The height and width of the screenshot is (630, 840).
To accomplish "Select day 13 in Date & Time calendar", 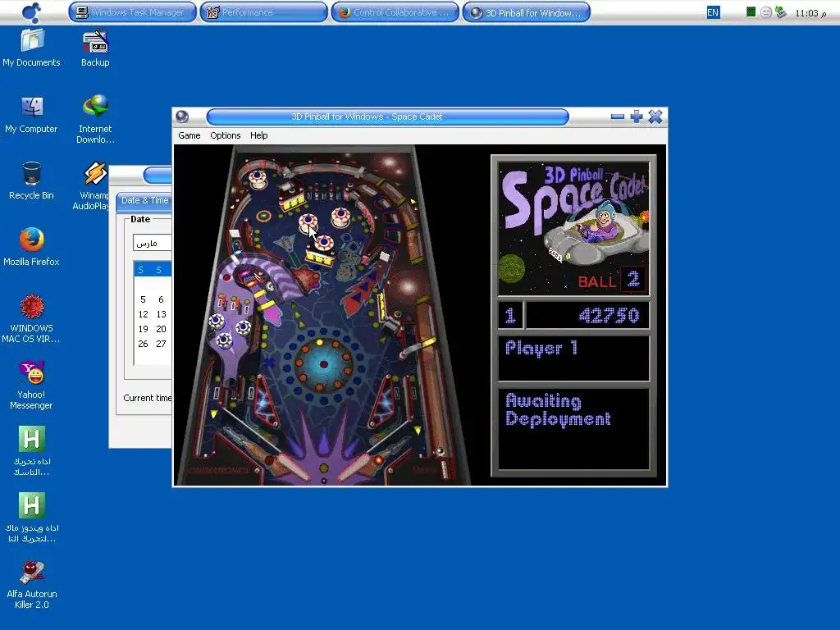I will [x=162, y=314].
